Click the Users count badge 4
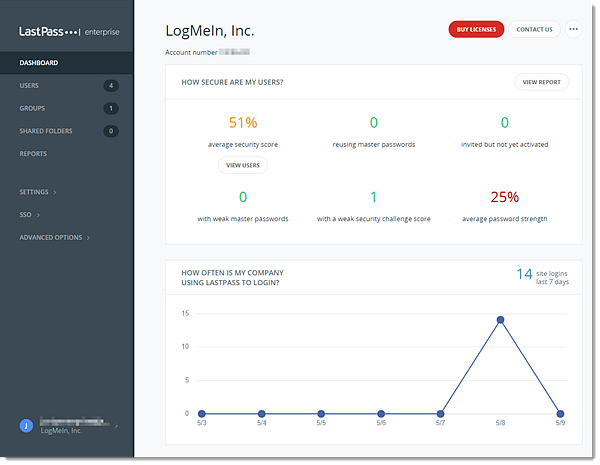Viewport: 600px width, 465px height. 111,85
